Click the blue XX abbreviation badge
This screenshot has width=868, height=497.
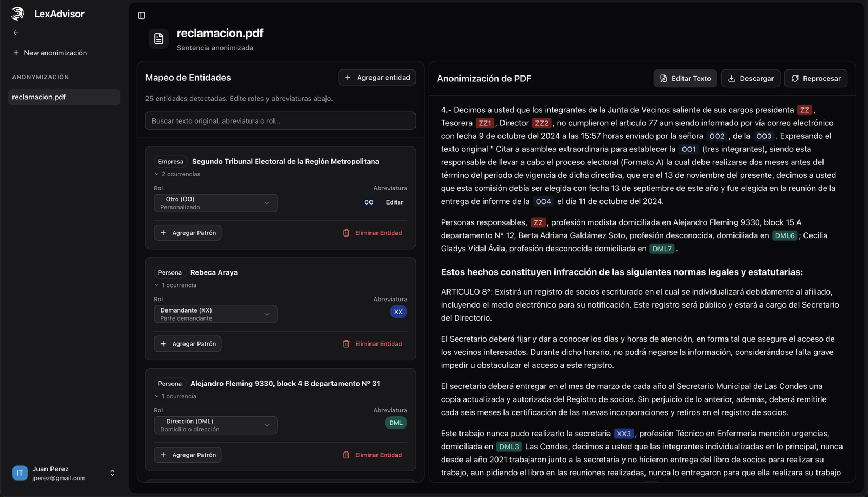(398, 312)
